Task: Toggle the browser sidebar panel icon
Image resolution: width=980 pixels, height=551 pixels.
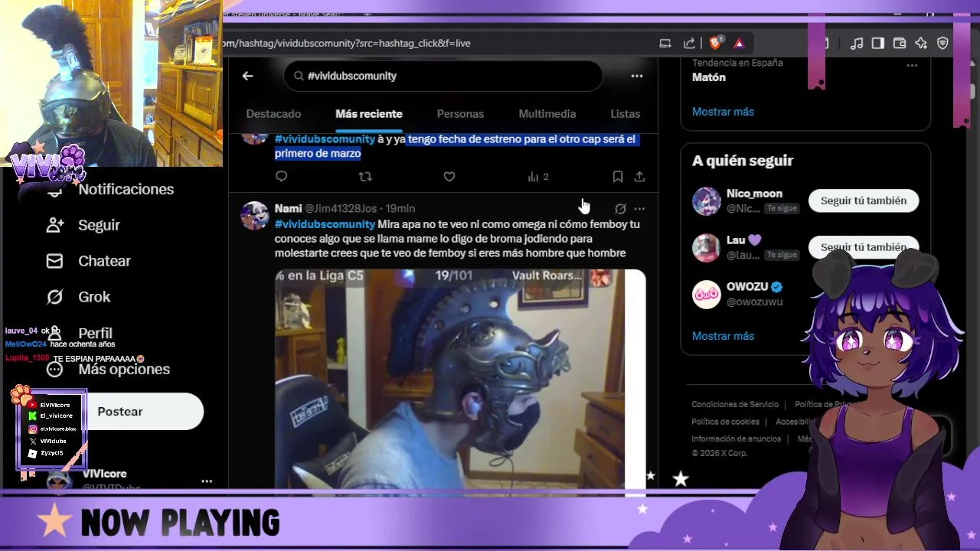Action: (x=878, y=44)
